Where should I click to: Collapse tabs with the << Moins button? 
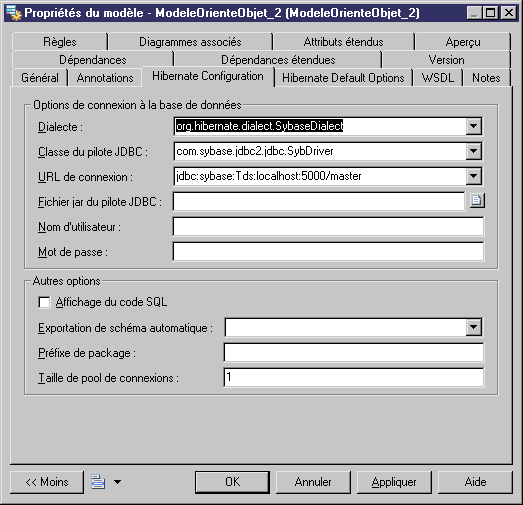coord(47,482)
